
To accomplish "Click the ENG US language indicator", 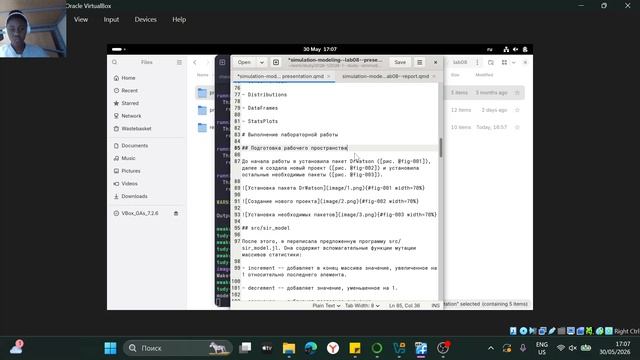I will 542,348.
